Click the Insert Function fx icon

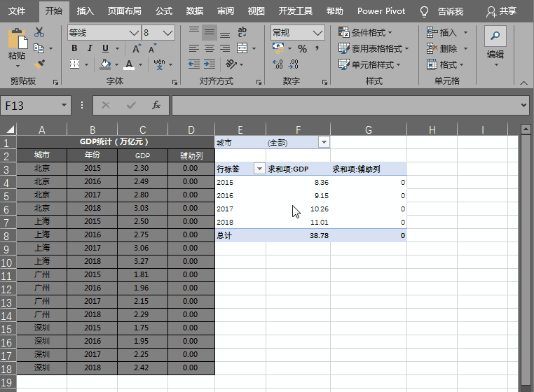tap(156, 105)
